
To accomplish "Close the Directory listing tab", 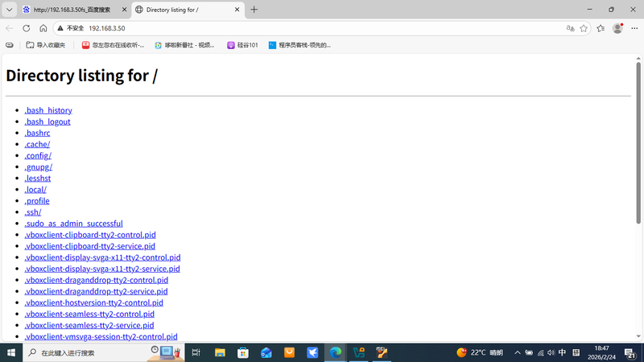I will [x=237, y=10].
